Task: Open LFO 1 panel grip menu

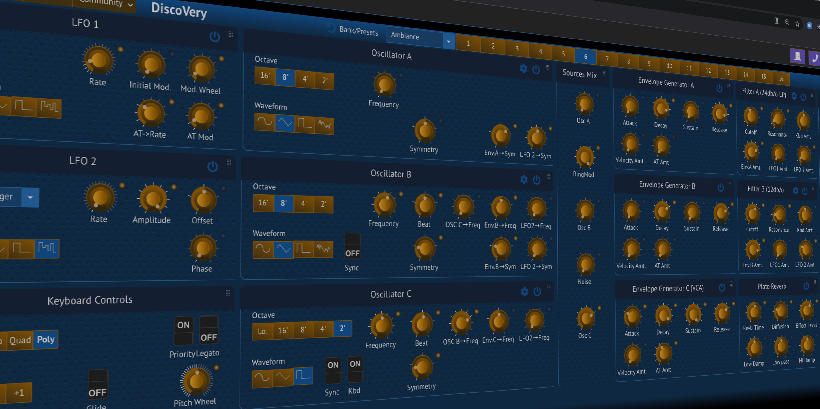Action: (231, 35)
